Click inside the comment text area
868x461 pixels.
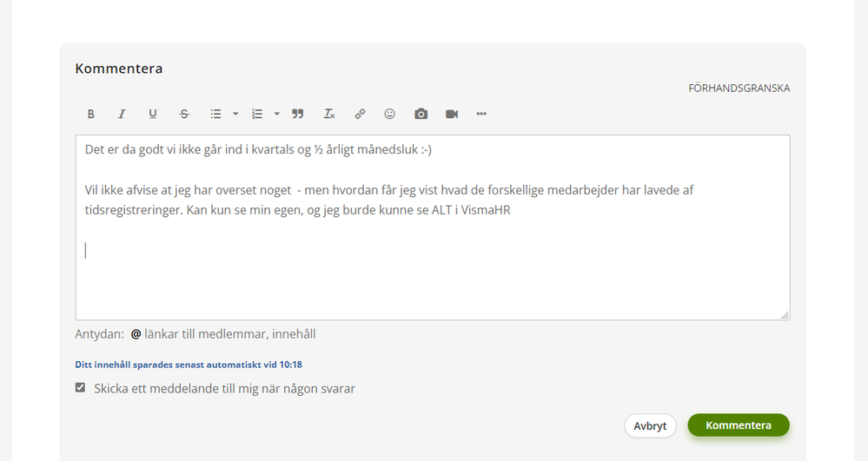click(433, 227)
